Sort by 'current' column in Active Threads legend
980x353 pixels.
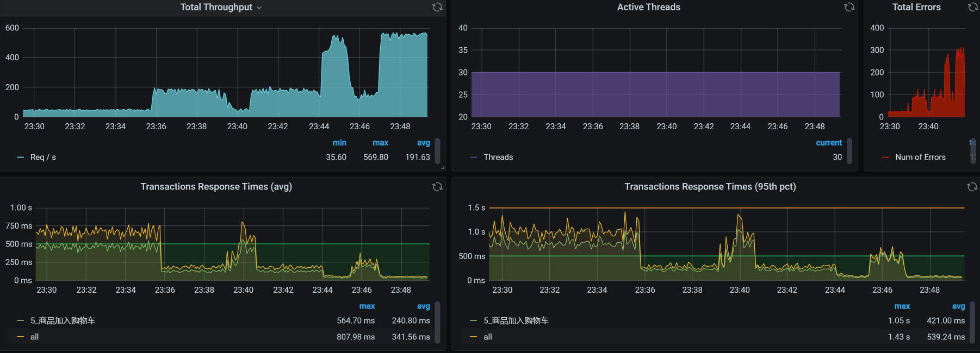click(x=828, y=143)
